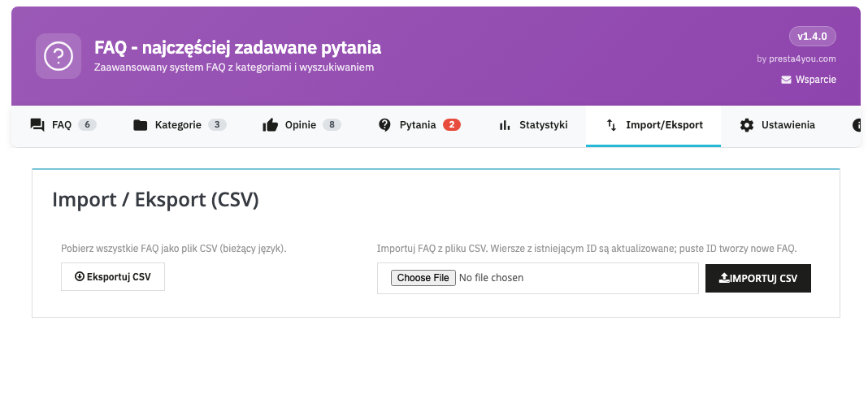
Task: Go to the Pytania tab
Action: pos(418,125)
